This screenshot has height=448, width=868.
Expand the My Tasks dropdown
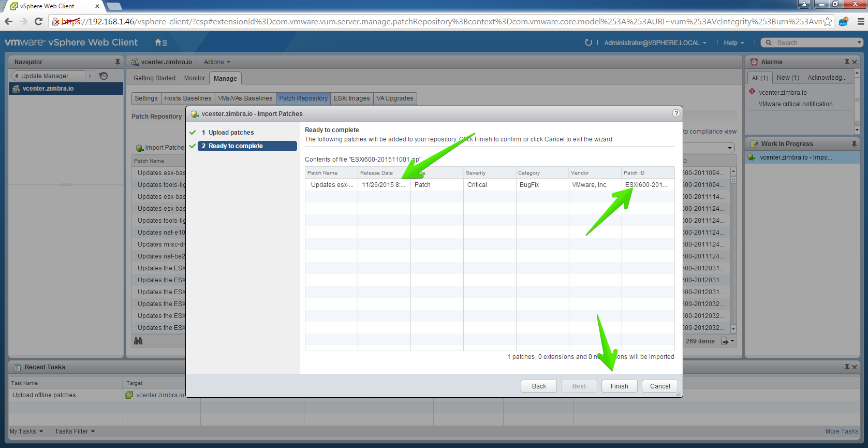point(26,431)
